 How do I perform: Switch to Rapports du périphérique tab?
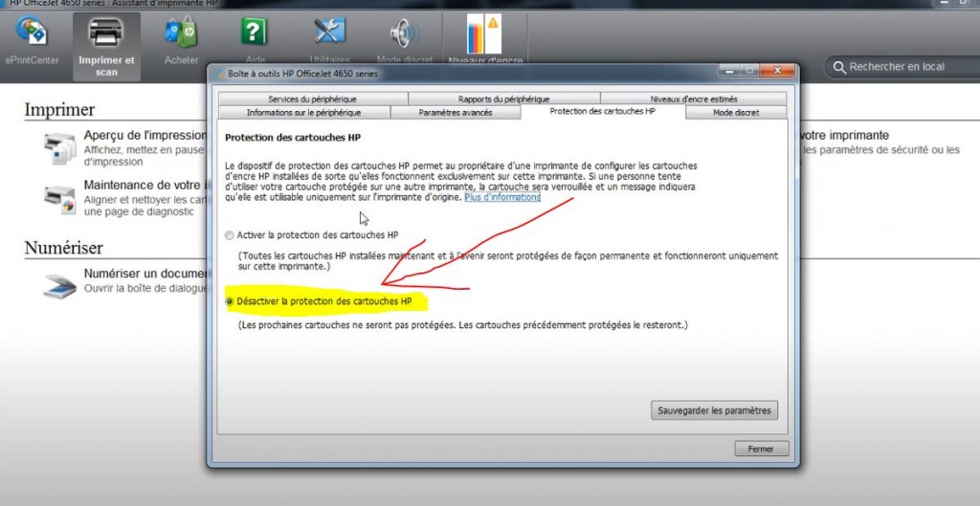(503, 99)
